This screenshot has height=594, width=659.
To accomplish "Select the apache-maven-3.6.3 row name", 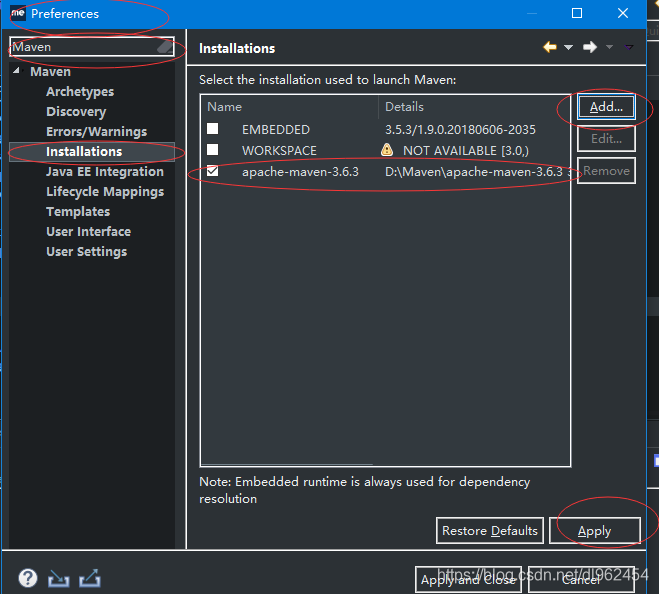I will [x=300, y=172].
